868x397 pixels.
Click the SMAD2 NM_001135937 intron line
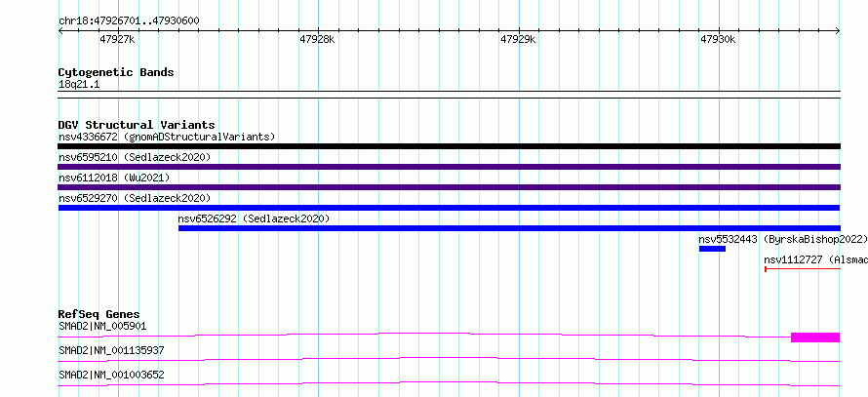[449, 358]
